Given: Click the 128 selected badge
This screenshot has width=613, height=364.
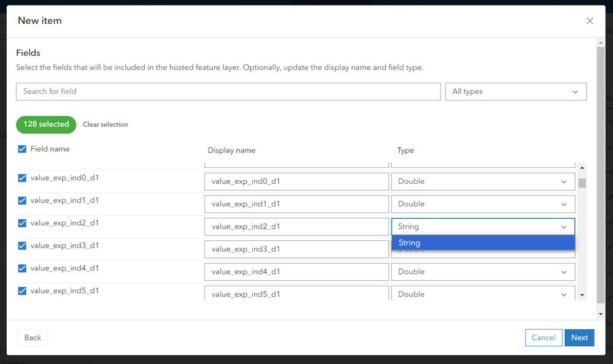Looking at the screenshot, I should 46,124.
